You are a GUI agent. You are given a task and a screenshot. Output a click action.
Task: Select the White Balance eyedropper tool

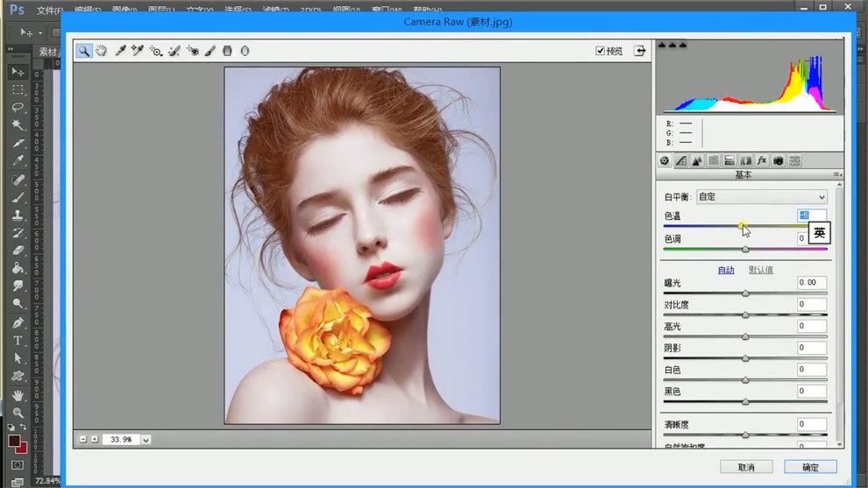(x=120, y=51)
